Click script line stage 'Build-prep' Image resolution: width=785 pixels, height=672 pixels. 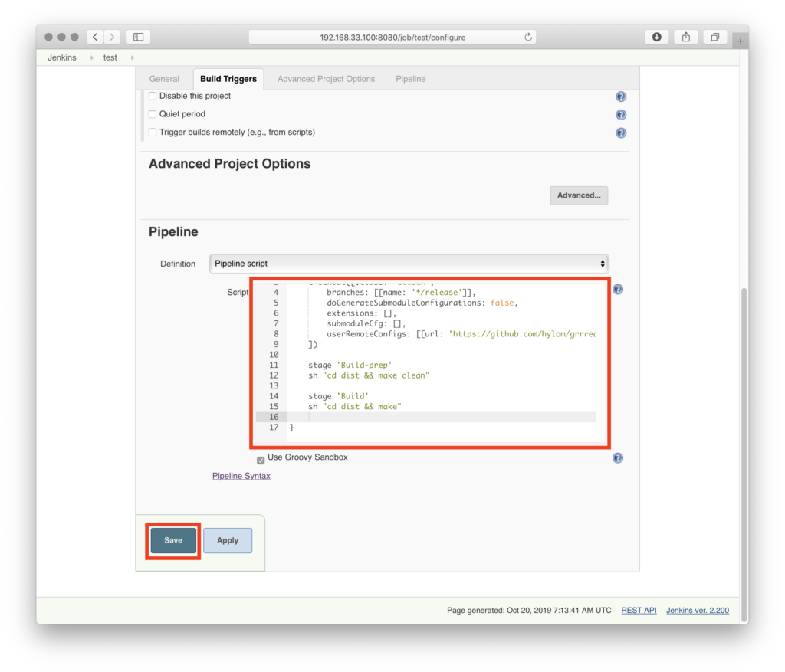(x=350, y=365)
